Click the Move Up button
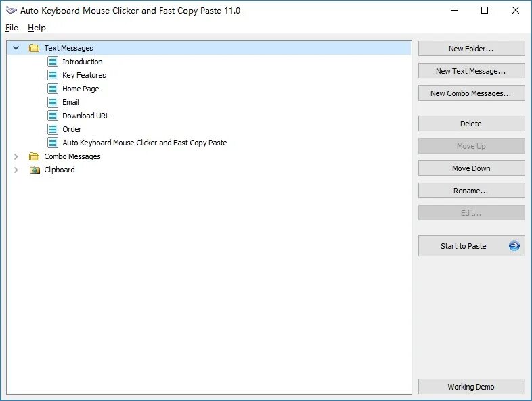Viewport: 532px width, 401px height. coord(471,146)
